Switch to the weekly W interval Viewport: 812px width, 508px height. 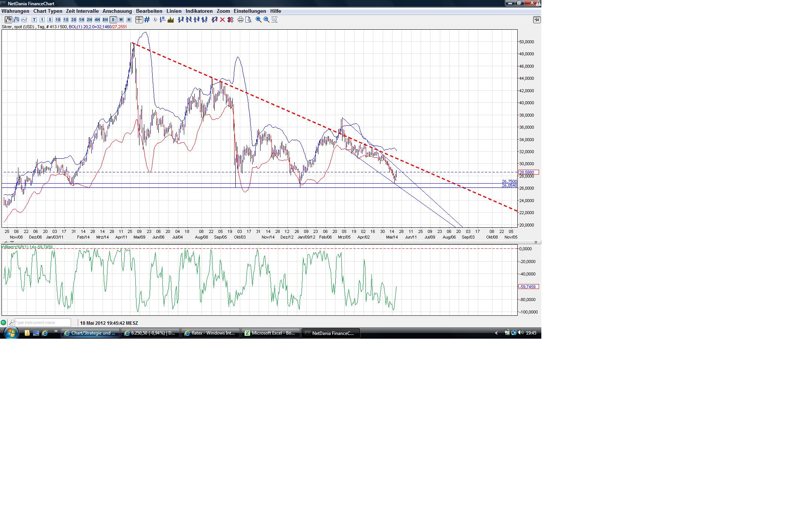coord(121,20)
